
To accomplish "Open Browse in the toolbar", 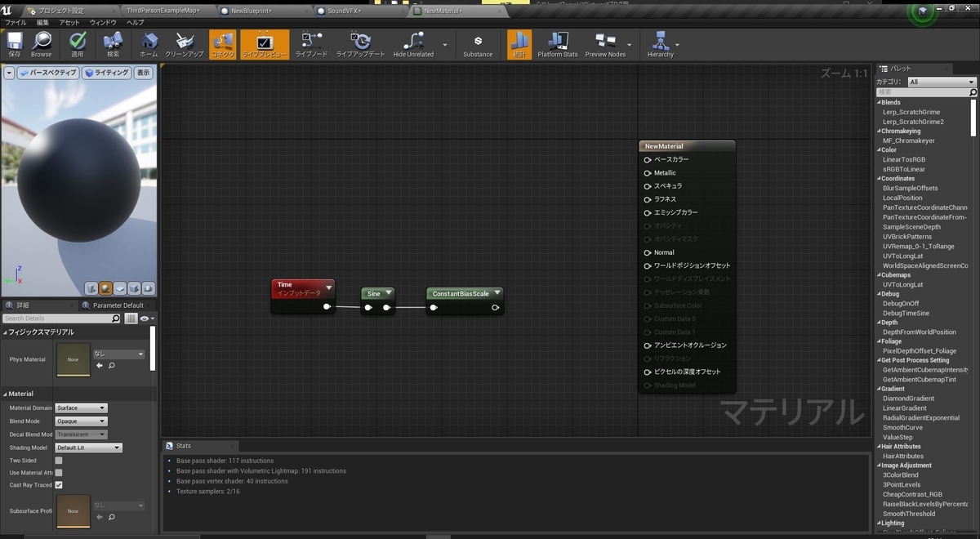I will coord(41,44).
